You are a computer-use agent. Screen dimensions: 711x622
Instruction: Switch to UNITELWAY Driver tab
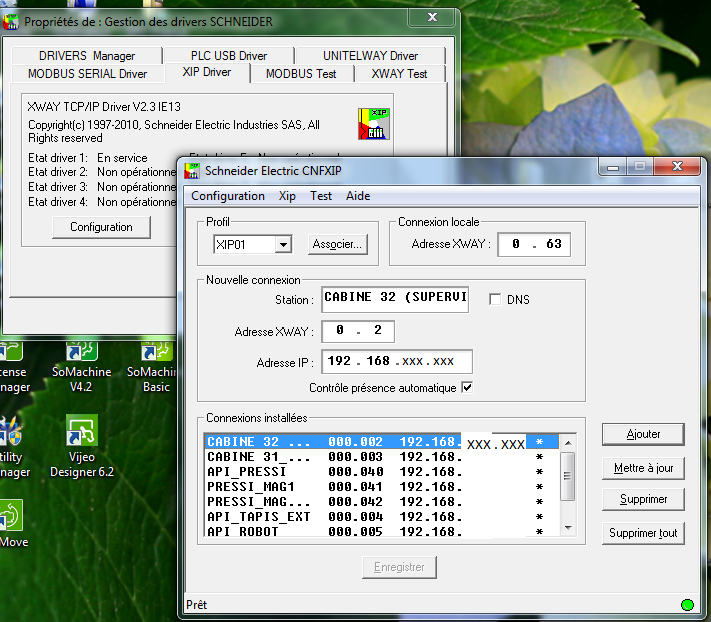click(x=370, y=56)
